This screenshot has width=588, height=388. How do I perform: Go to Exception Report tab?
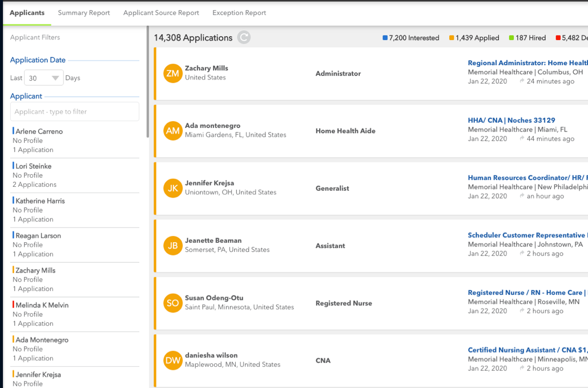click(239, 13)
